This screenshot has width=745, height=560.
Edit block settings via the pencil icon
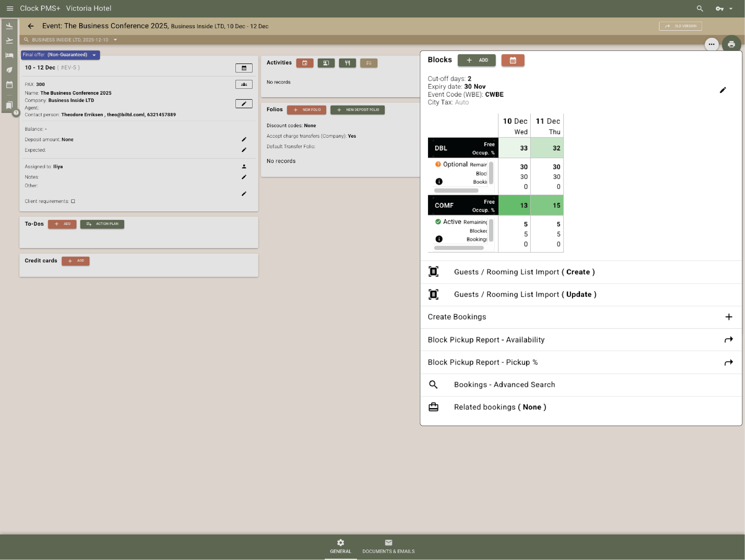pos(723,90)
